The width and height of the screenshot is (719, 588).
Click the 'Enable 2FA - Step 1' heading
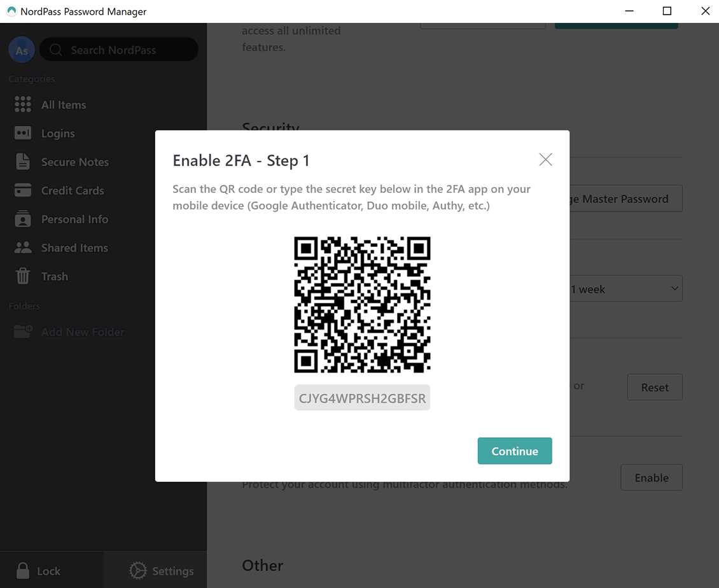(x=241, y=160)
